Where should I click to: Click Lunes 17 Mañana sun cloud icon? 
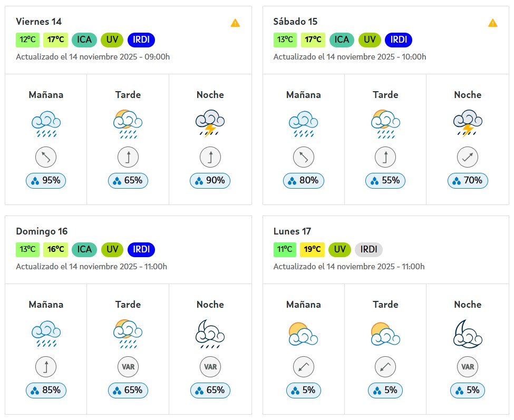(x=303, y=333)
